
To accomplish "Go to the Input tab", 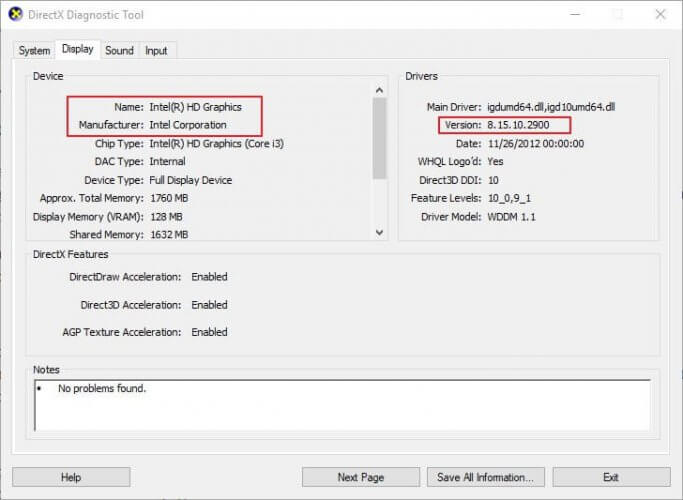I will (x=156, y=51).
